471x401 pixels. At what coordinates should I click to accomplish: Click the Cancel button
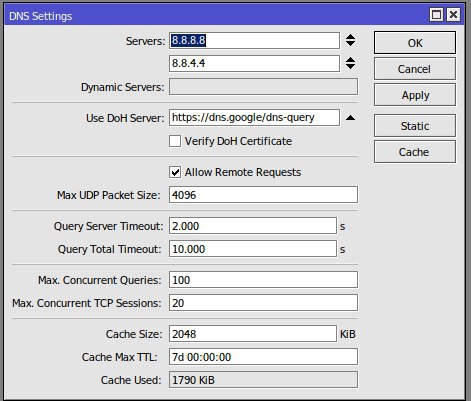(x=415, y=69)
